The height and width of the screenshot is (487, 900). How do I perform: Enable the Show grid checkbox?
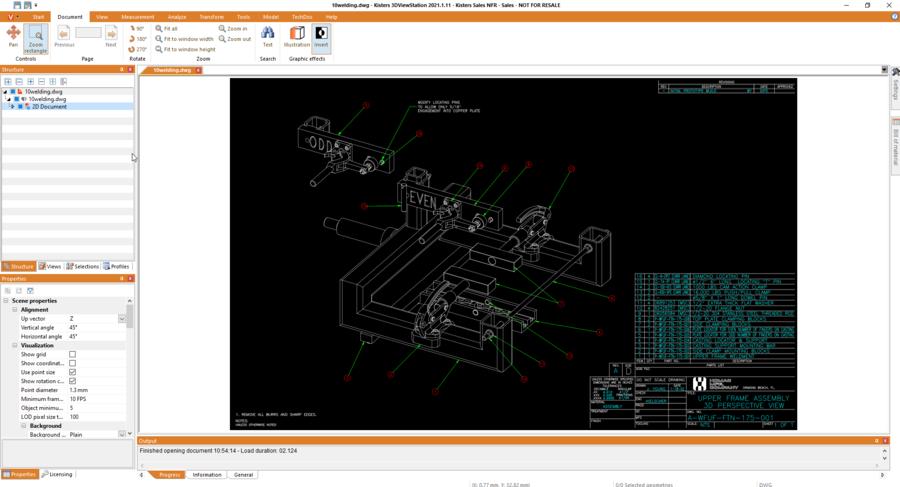(x=72, y=354)
